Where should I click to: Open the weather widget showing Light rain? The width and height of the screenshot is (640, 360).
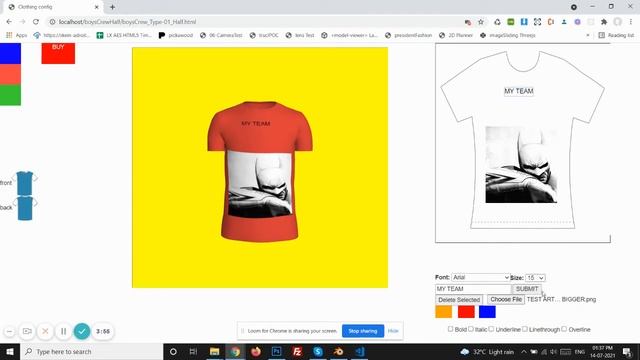[487, 351]
